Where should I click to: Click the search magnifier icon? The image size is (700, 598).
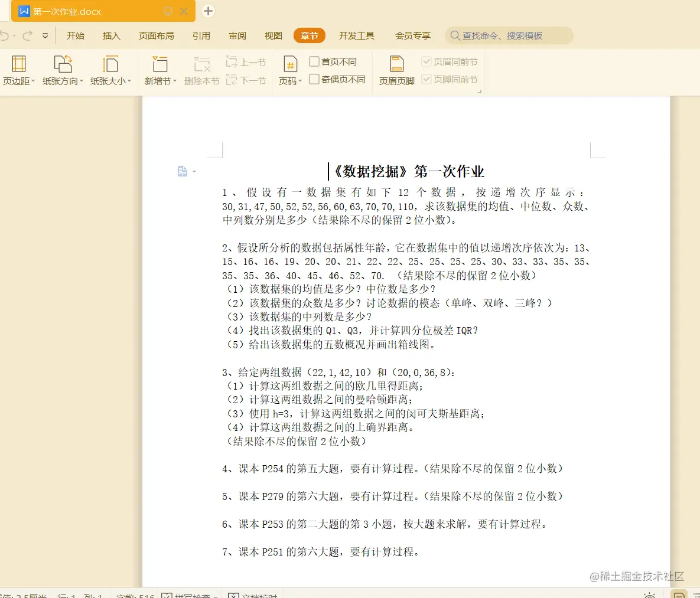(x=455, y=35)
